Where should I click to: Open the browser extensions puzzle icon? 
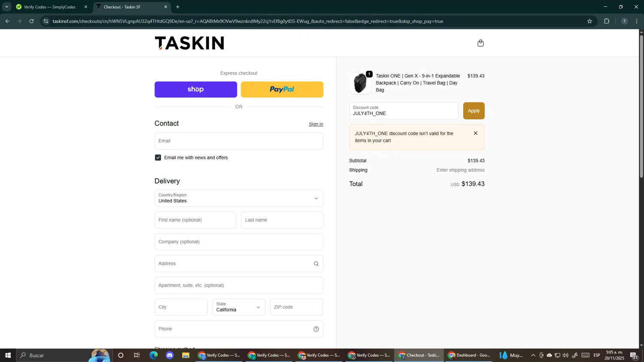[x=607, y=21]
